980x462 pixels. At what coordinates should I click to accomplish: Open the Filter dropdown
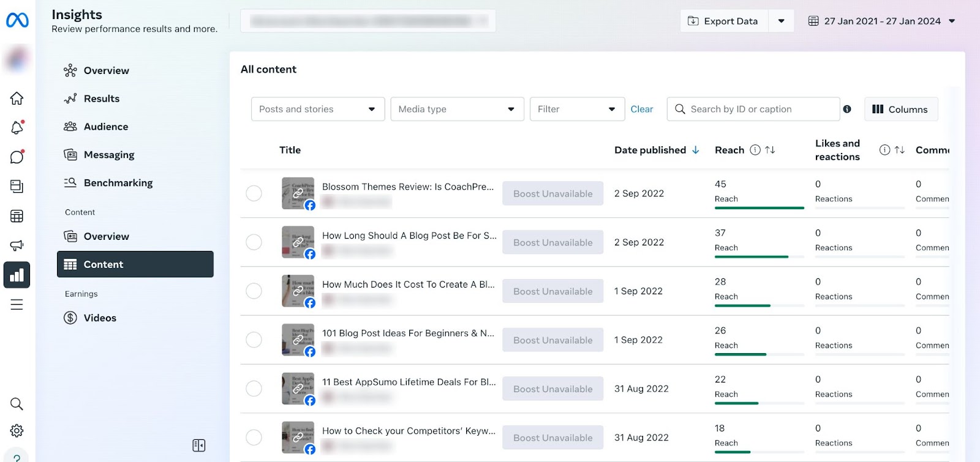(577, 109)
